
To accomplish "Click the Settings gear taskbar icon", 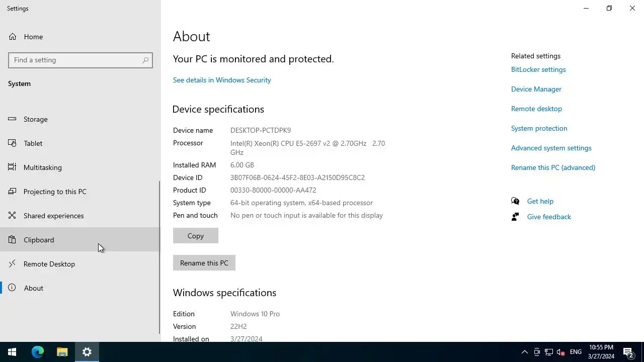I will pyautogui.click(x=87, y=352).
